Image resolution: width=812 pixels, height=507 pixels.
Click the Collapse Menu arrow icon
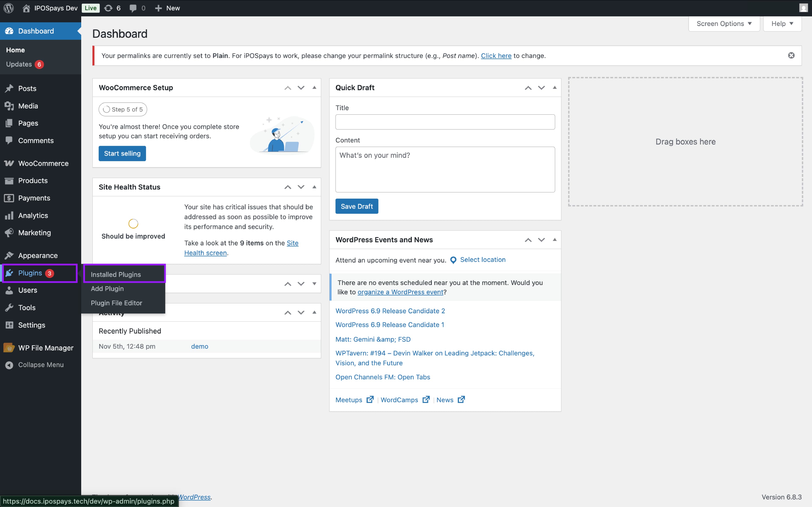pos(9,365)
